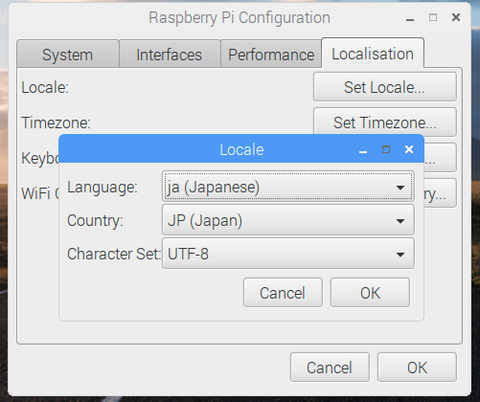
Task: Cancel the Locale dialog
Action: point(283,293)
